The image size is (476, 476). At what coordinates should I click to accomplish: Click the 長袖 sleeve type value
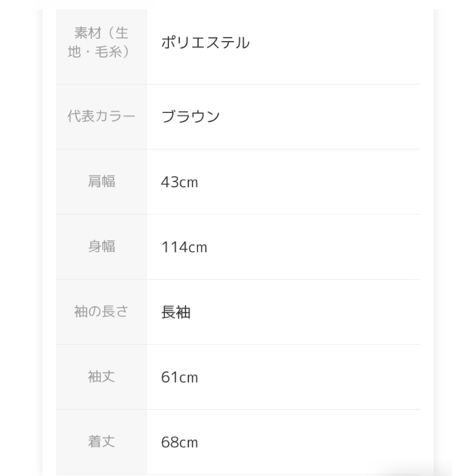tap(176, 312)
